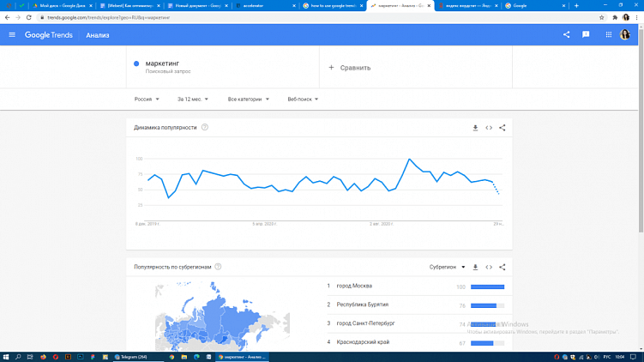Open the Все категории dropdown
The image size is (644, 362).
(x=248, y=99)
